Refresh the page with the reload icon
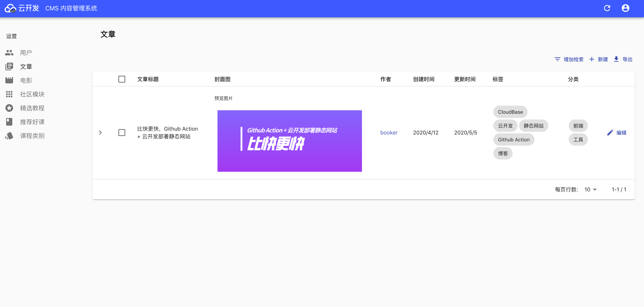Viewport: 644px width, 307px height. point(607,8)
